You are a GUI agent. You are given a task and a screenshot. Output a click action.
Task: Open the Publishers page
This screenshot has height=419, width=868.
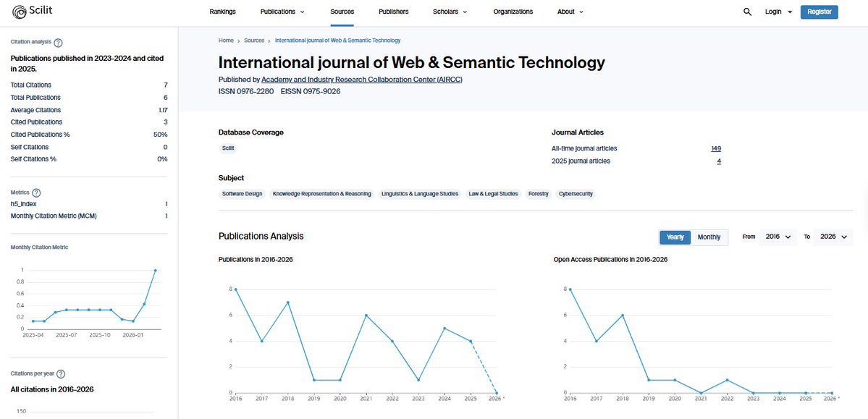pos(394,12)
